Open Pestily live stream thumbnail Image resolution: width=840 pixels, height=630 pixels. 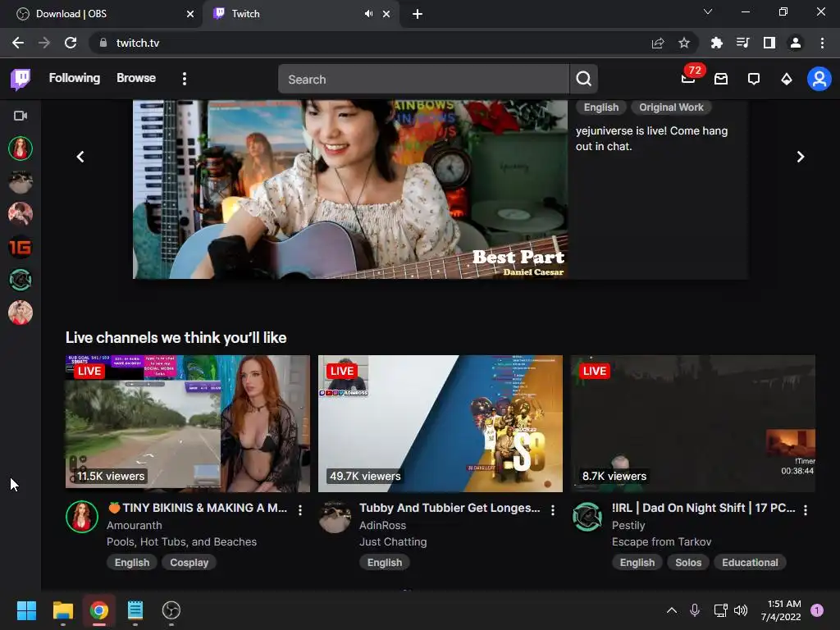tap(693, 423)
